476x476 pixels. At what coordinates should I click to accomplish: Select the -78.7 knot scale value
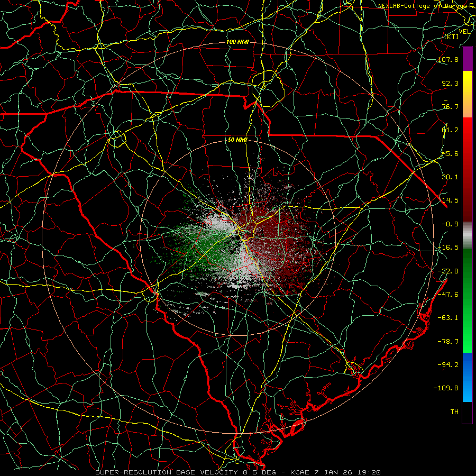coord(448,342)
